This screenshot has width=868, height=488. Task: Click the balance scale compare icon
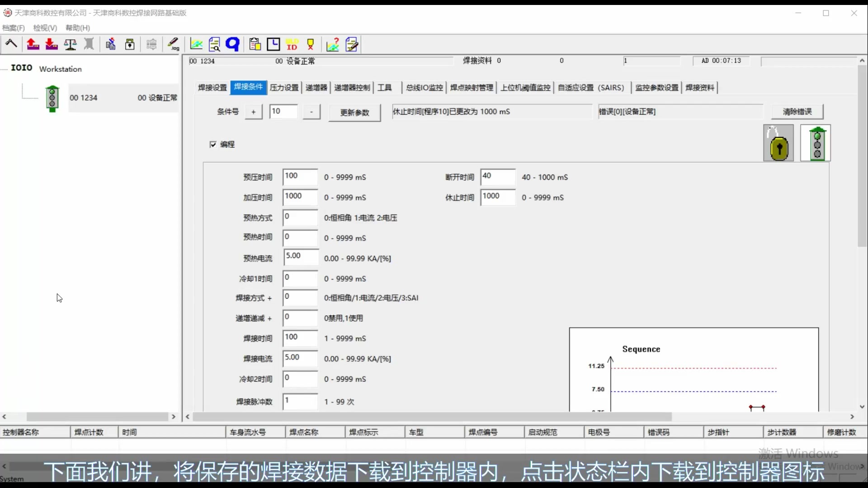(x=70, y=44)
